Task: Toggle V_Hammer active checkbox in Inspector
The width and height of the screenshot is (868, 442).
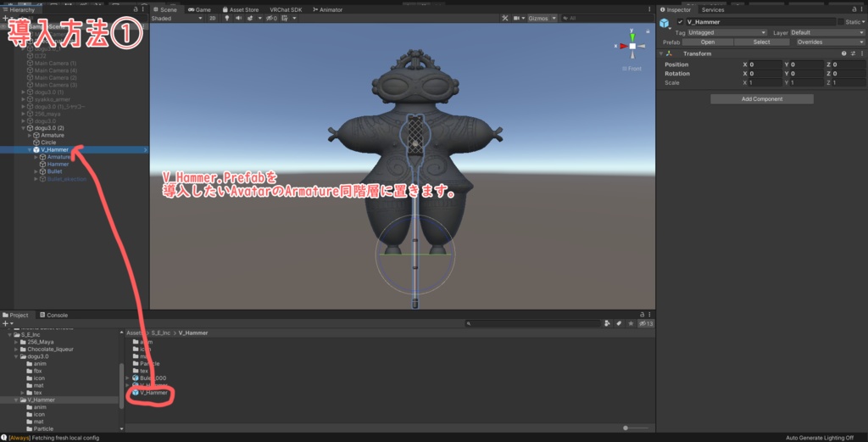Action: [x=681, y=22]
